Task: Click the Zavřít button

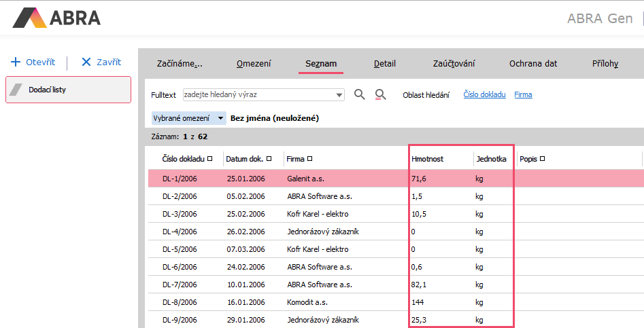Action: 101,62
